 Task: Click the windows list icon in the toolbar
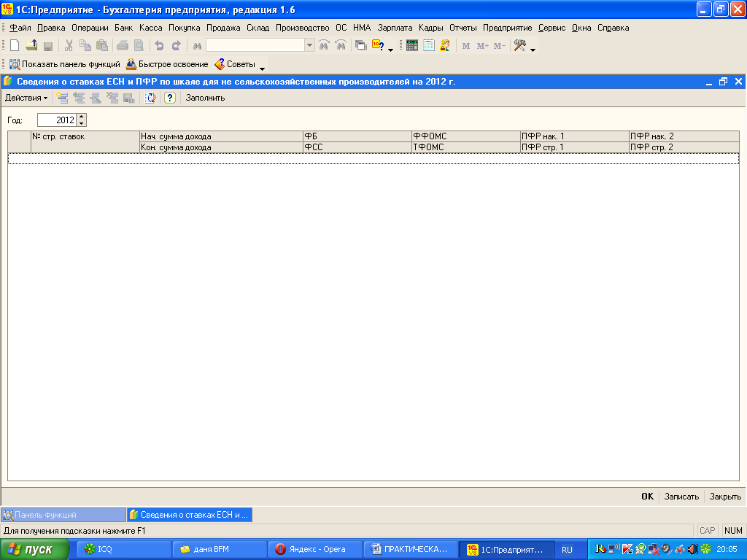coord(361,46)
